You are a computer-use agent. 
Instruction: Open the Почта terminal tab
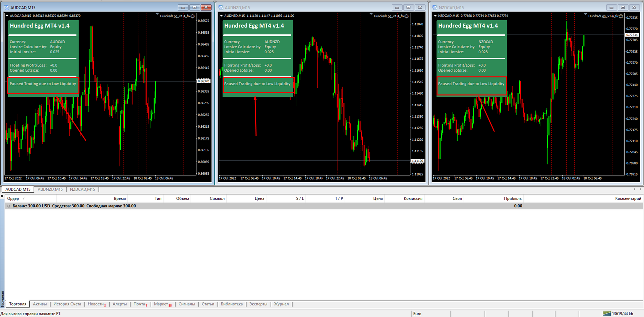pyautogui.click(x=140, y=304)
